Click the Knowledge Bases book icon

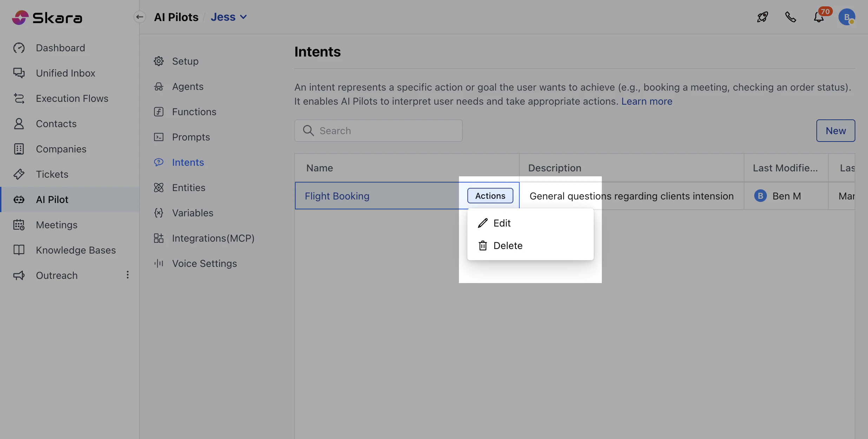tap(19, 250)
